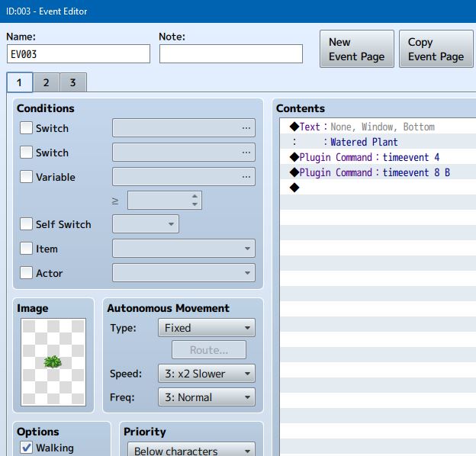Click New Event Page button

(356, 49)
